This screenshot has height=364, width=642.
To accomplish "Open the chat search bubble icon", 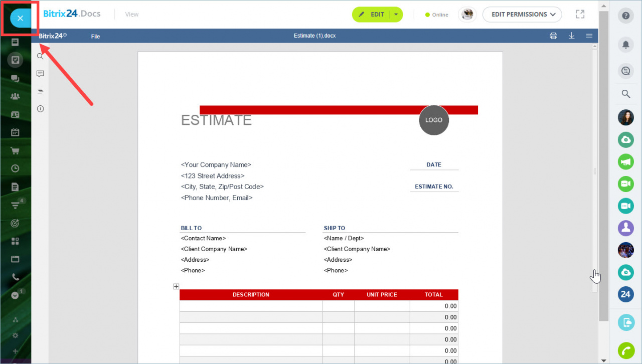I will point(626,71).
